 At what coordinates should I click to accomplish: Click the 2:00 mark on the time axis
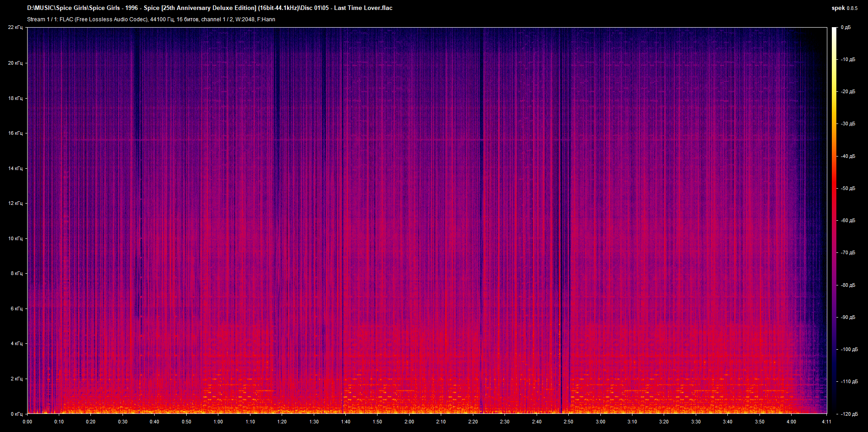pyautogui.click(x=410, y=422)
